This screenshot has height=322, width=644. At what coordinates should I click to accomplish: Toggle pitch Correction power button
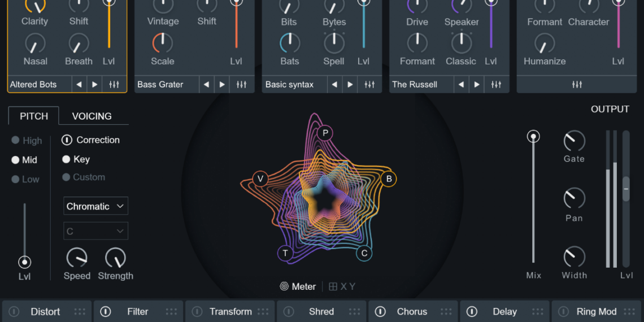67,140
